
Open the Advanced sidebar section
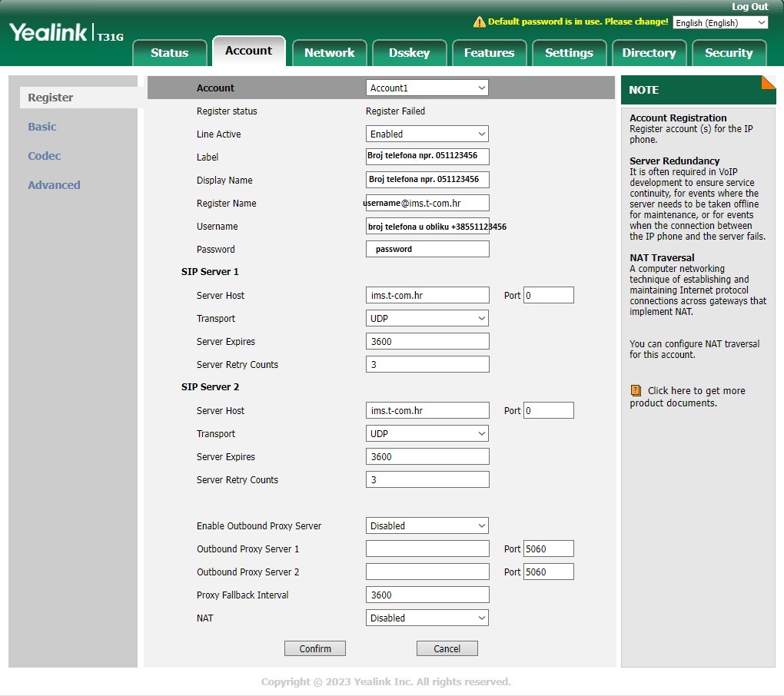pyautogui.click(x=54, y=185)
